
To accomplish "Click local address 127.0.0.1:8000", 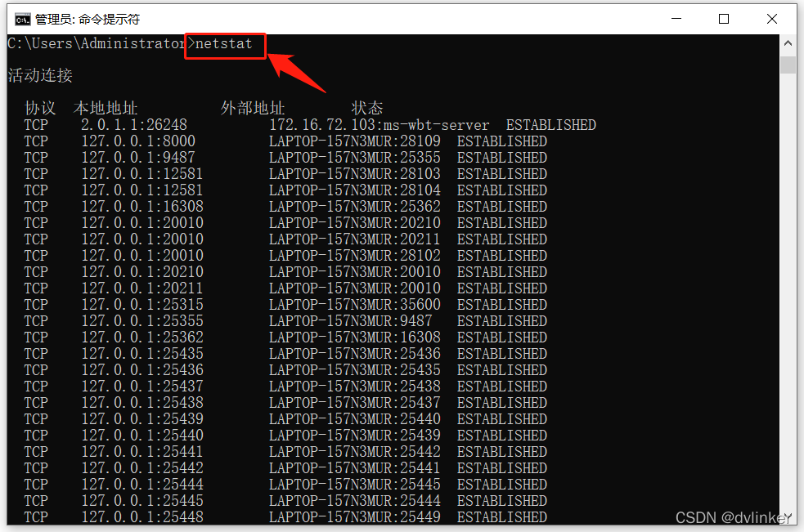I will click(138, 141).
